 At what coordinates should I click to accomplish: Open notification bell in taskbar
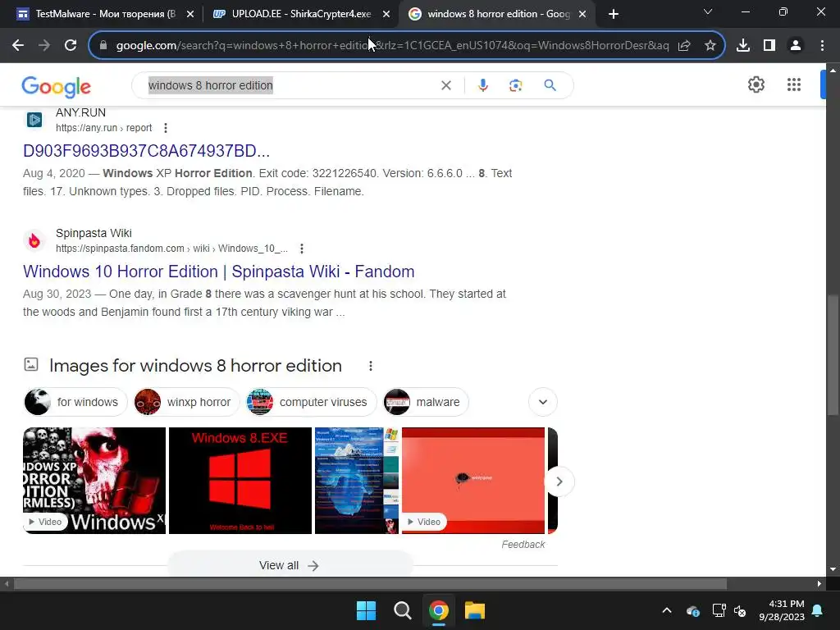[x=818, y=610]
